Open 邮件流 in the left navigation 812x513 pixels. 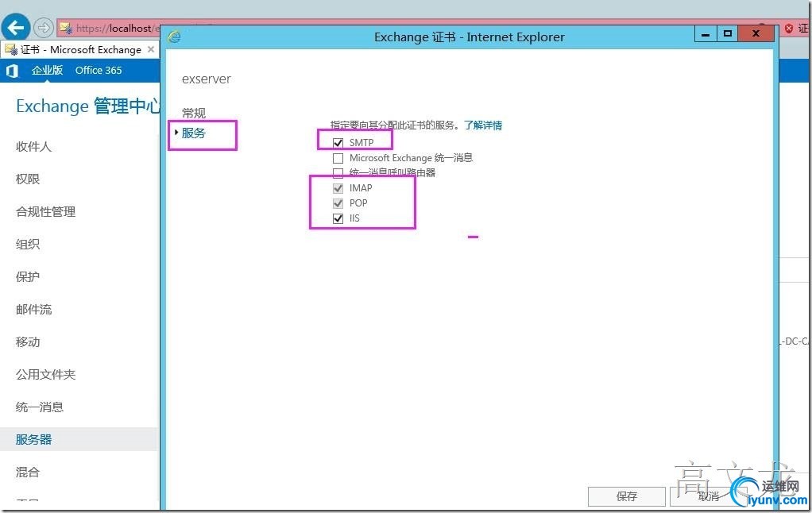(x=33, y=310)
